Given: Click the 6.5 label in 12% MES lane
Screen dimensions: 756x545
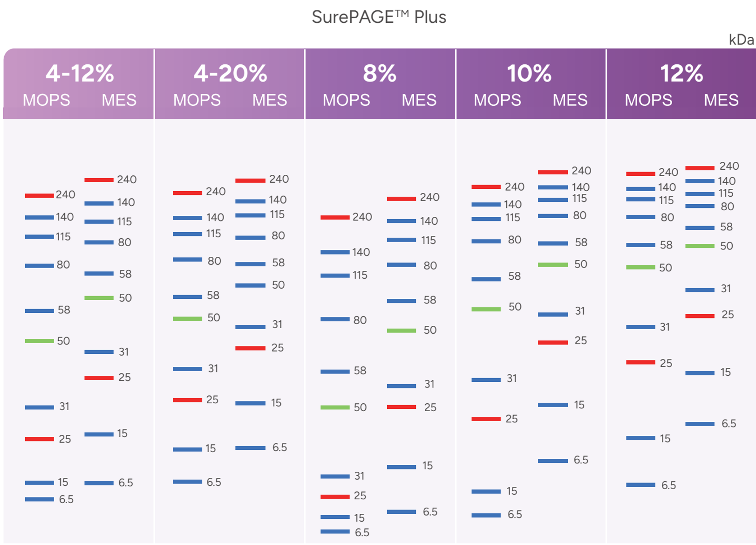Looking at the screenshot, I should pos(729,423).
